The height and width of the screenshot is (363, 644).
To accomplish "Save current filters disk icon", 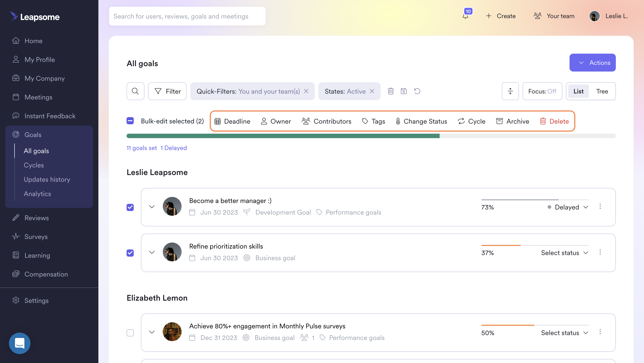I will coord(404,91).
